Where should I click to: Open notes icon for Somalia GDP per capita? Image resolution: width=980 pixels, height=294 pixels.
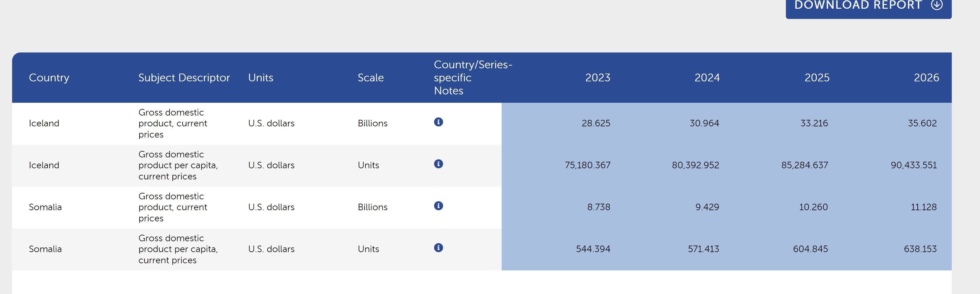pyautogui.click(x=438, y=247)
